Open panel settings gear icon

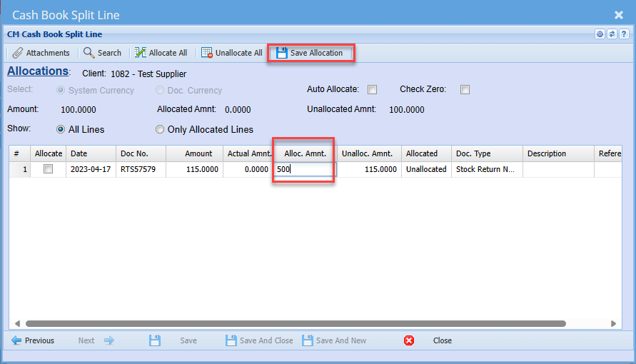point(600,34)
